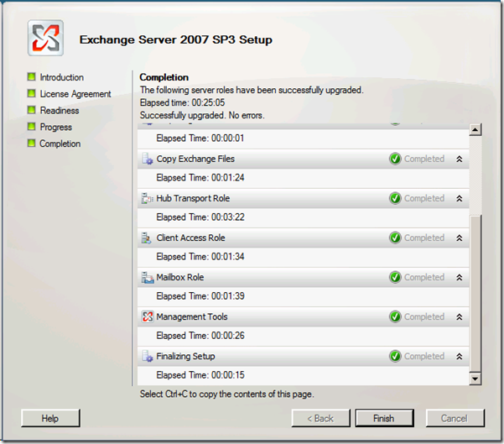Screen dimensions: 504x444
Task: Click the scrollbar down arrow
Action: pyautogui.click(x=475, y=379)
